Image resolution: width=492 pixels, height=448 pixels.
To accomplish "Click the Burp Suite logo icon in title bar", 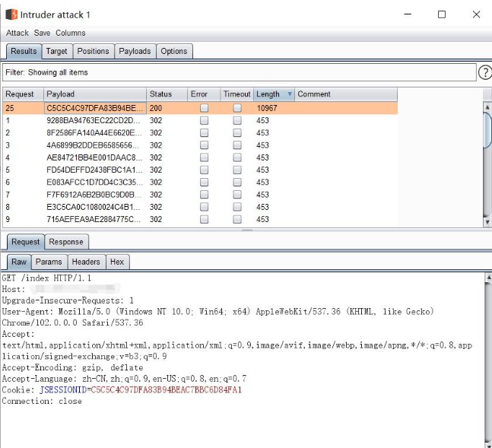I will 11,14.
